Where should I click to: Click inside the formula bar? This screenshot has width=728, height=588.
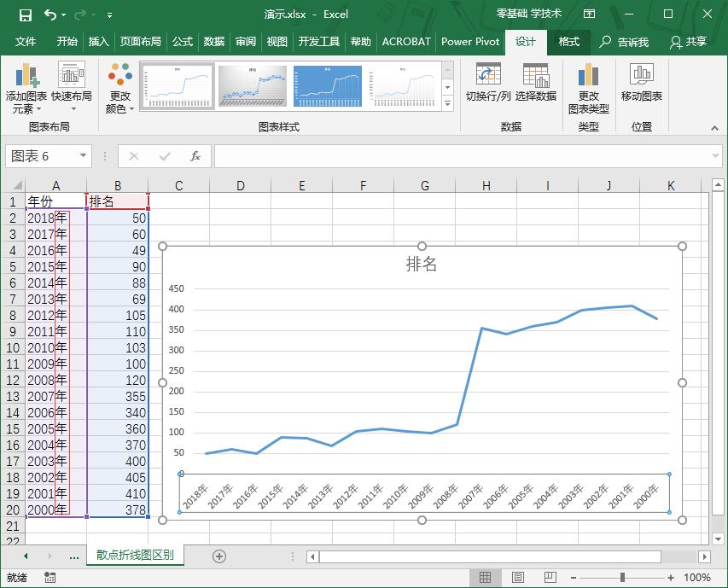462,156
